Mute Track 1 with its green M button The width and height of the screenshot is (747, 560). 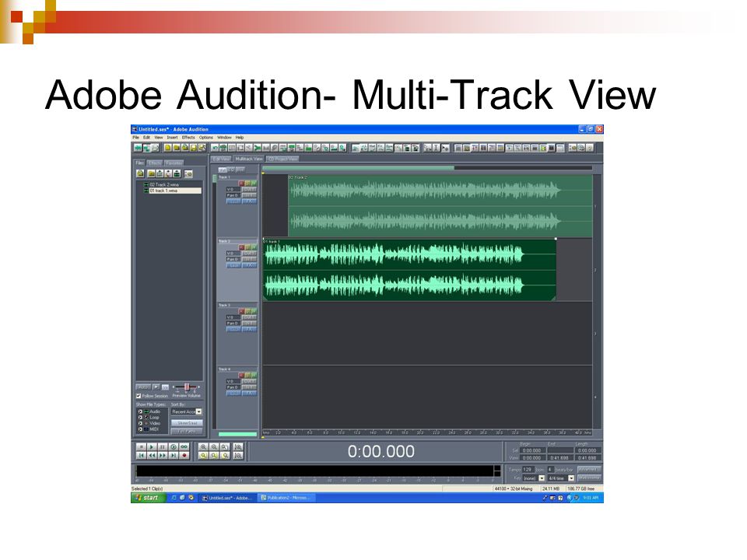click(254, 184)
